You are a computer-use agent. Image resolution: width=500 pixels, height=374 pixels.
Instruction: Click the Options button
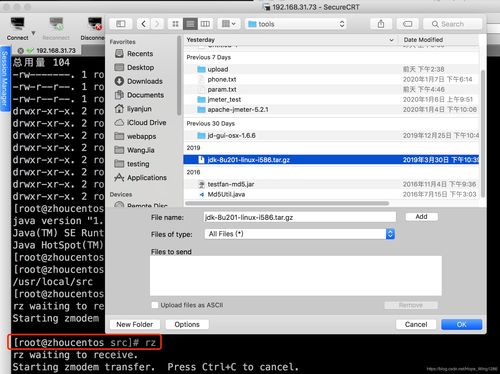(x=187, y=324)
